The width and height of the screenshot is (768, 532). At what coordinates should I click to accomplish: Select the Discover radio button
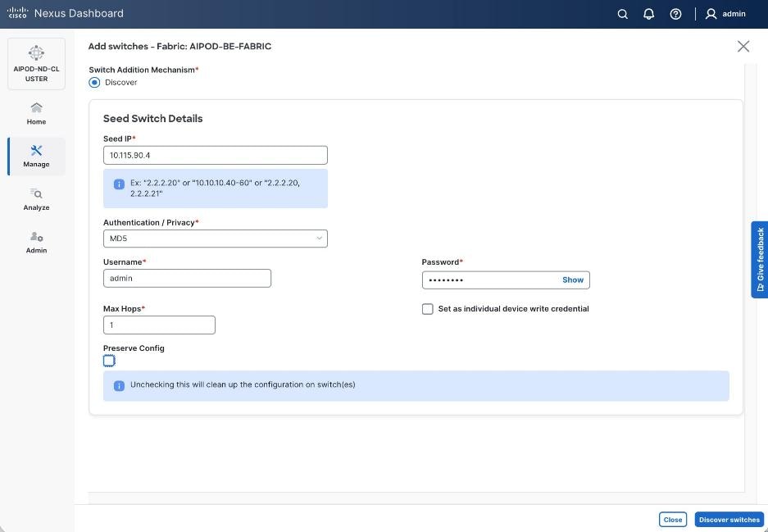[x=94, y=82]
